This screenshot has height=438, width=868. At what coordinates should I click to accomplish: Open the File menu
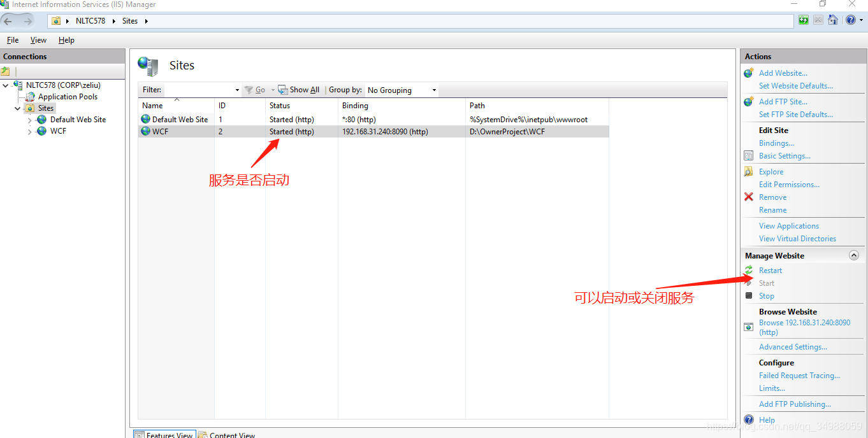click(13, 40)
